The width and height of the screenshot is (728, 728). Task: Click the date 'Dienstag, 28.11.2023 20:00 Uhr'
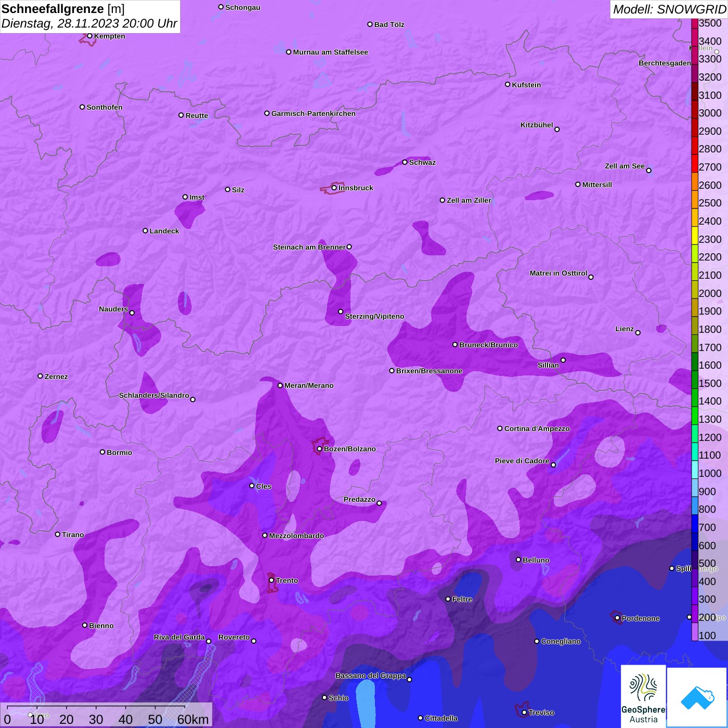pyautogui.click(x=89, y=24)
